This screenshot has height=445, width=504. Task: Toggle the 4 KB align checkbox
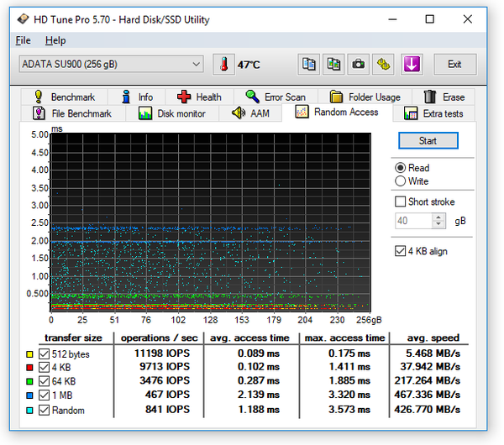(400, 251)
